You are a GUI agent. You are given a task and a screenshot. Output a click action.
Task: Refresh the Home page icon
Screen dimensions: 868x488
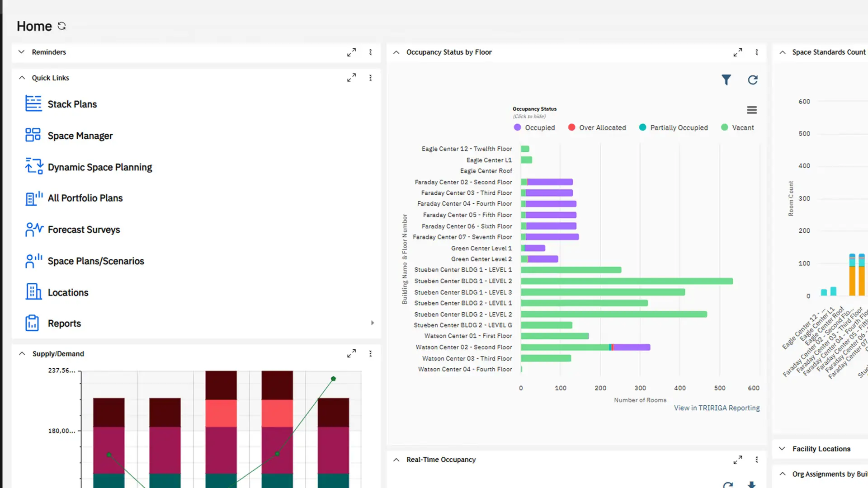click(x=62, y=26)
